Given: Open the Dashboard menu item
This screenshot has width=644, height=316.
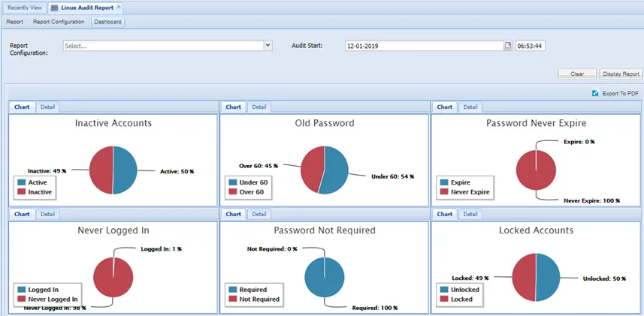Looking at the screenshot, I should pyautogui.click(x=107, y=22).
